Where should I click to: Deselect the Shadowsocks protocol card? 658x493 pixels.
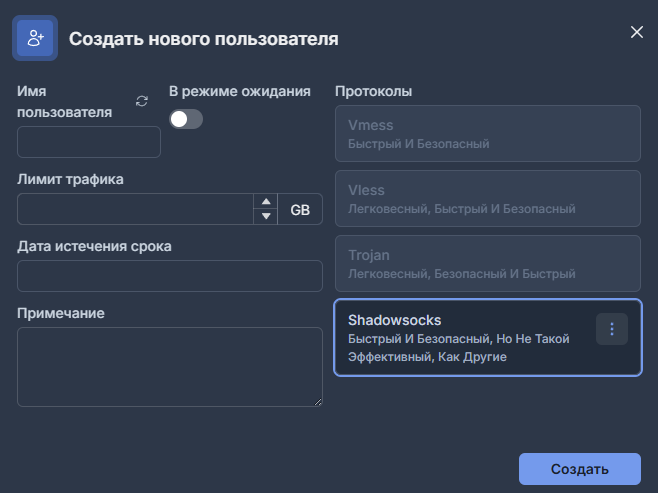click(x=460, y=338)
